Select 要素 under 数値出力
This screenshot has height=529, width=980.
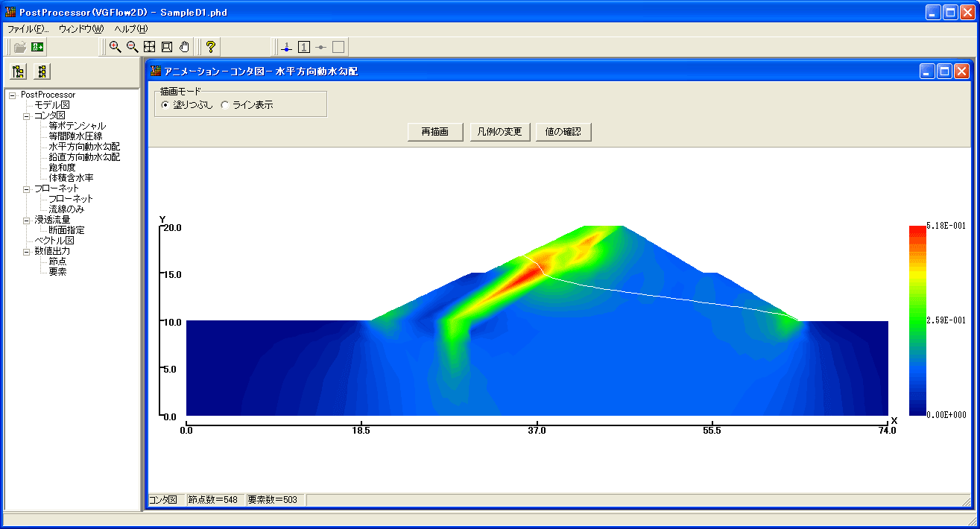[57, 272]
